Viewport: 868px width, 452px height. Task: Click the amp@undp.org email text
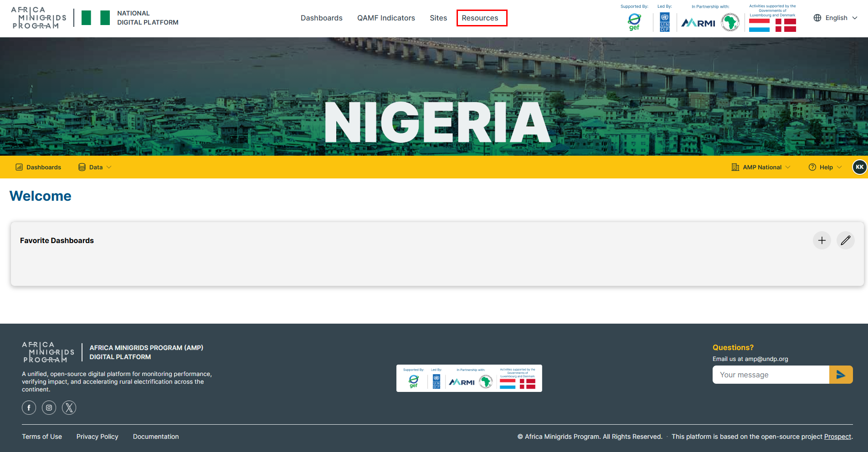766,359
